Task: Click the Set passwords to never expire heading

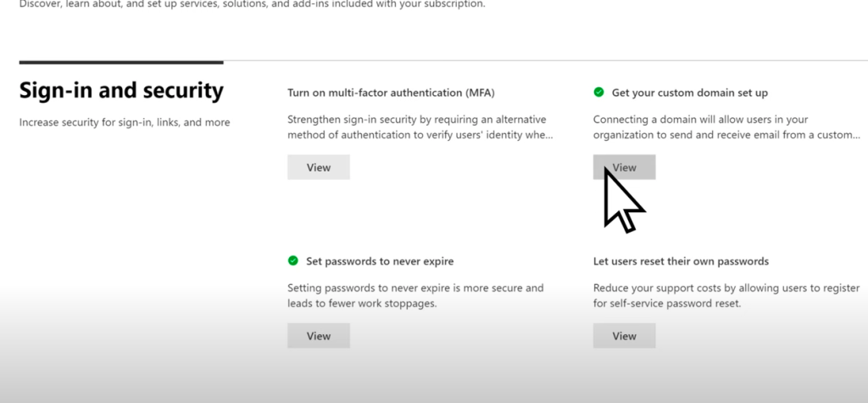Action: 380,261
